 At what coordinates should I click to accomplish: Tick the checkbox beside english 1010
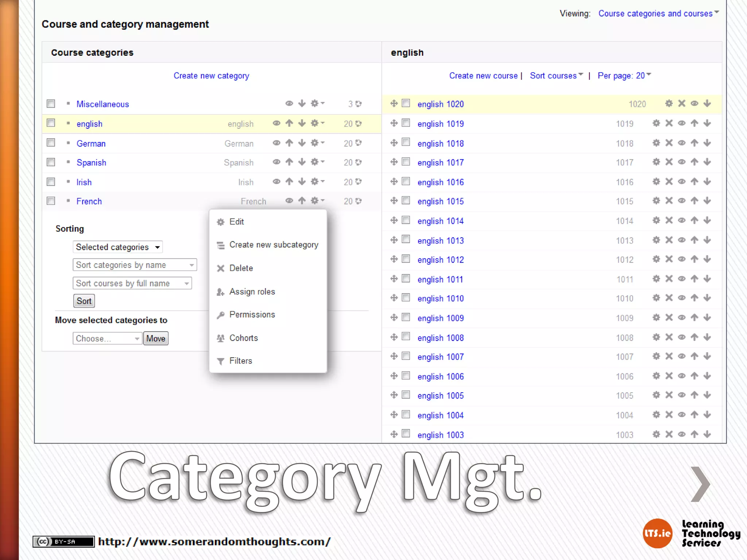(x=406, y=298)
